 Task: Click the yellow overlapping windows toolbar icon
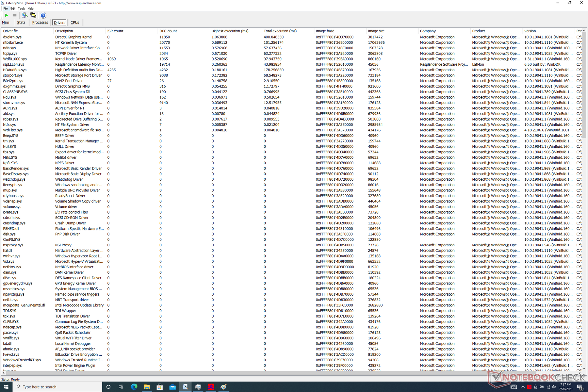pyautogui.click(x=33, y=15)
